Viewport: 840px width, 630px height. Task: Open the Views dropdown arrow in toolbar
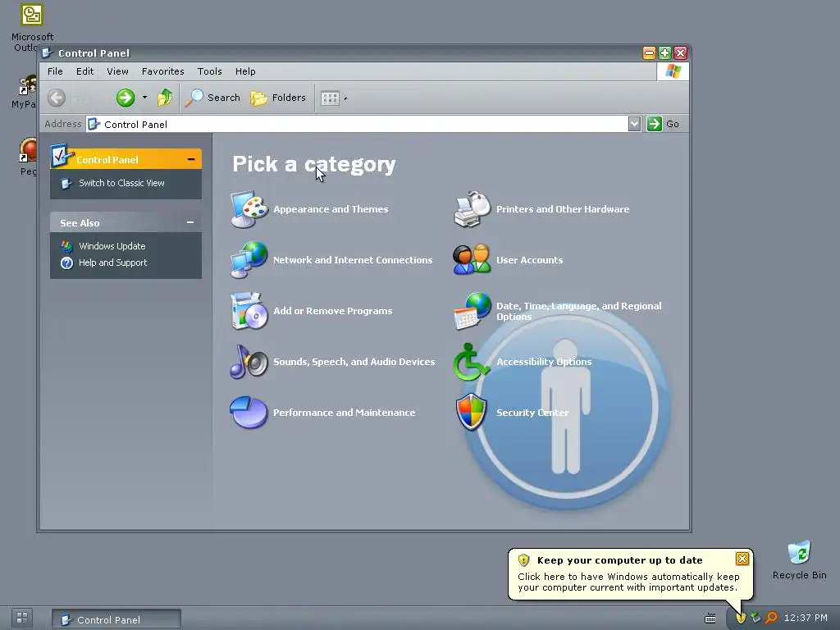point(345,98)
